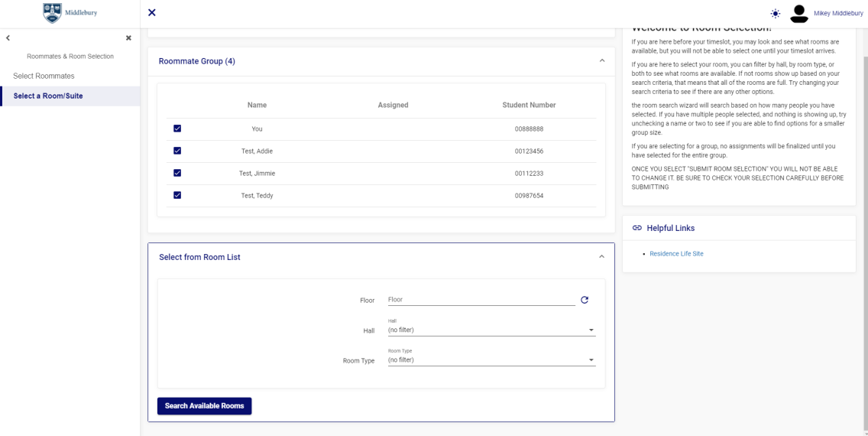Collapse the Roommate Group panel
The image size is (868, 436).
click(x=601, y=61)
